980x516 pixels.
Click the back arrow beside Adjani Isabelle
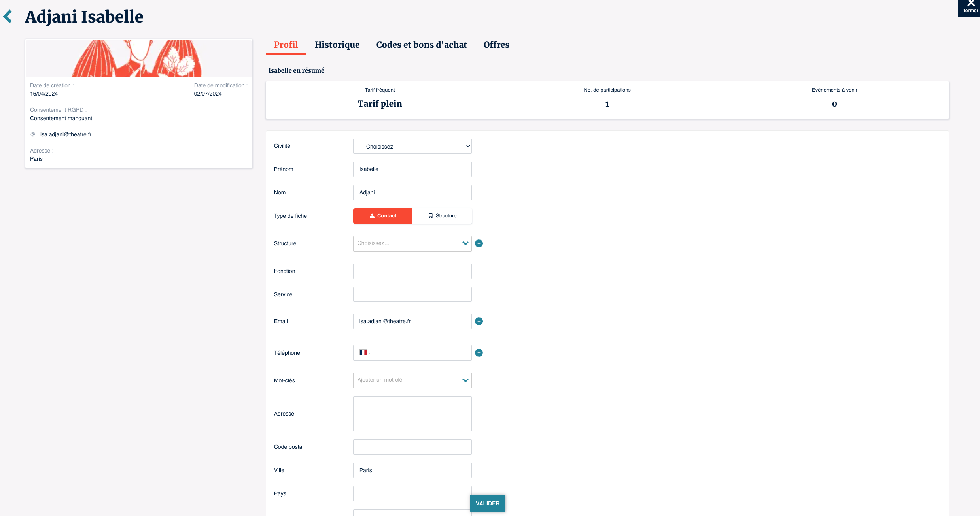(8, 17)
